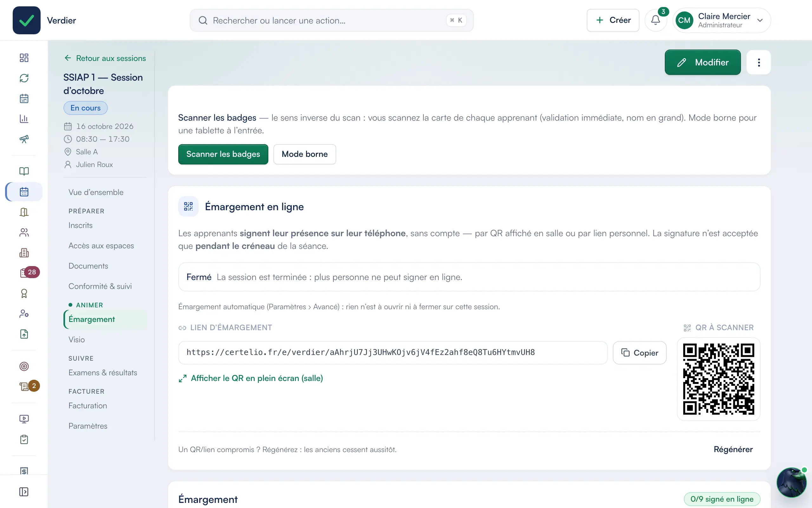
Task: Open Conformité & suivi section
Action: 100,286
